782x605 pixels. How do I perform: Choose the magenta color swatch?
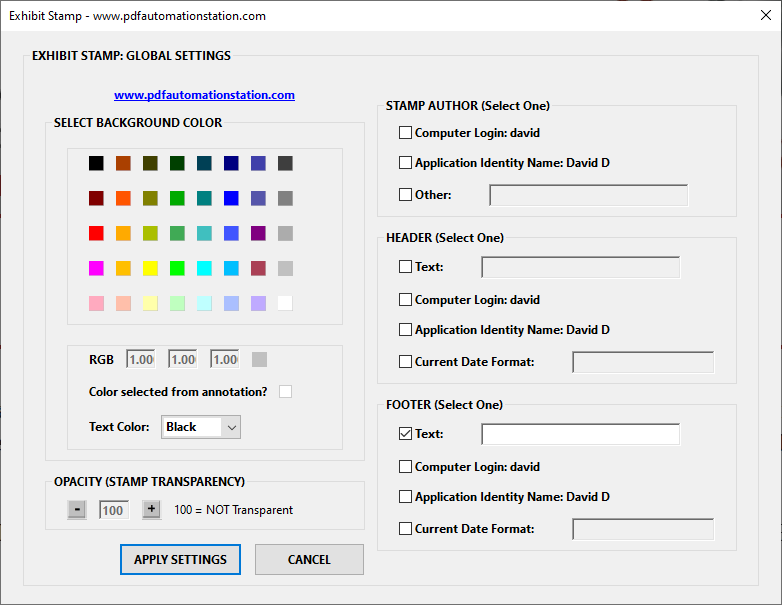[96, 268]
